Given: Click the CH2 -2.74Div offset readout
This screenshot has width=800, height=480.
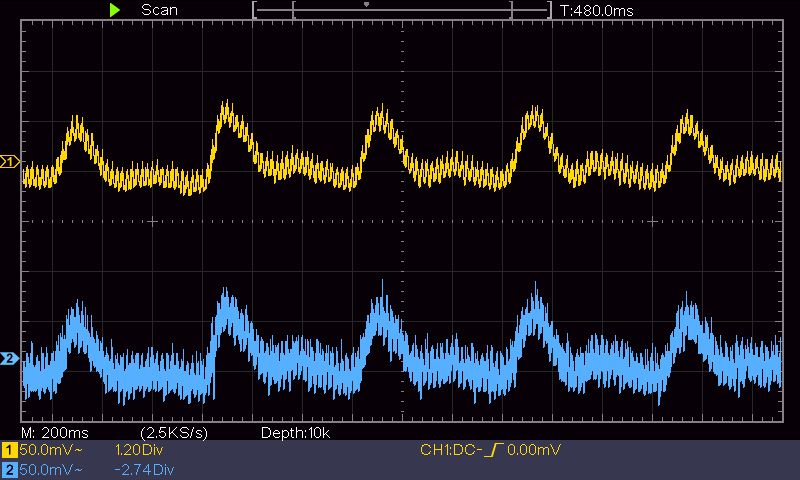Looking at the screenshot, I should click(x=144, y=469).
